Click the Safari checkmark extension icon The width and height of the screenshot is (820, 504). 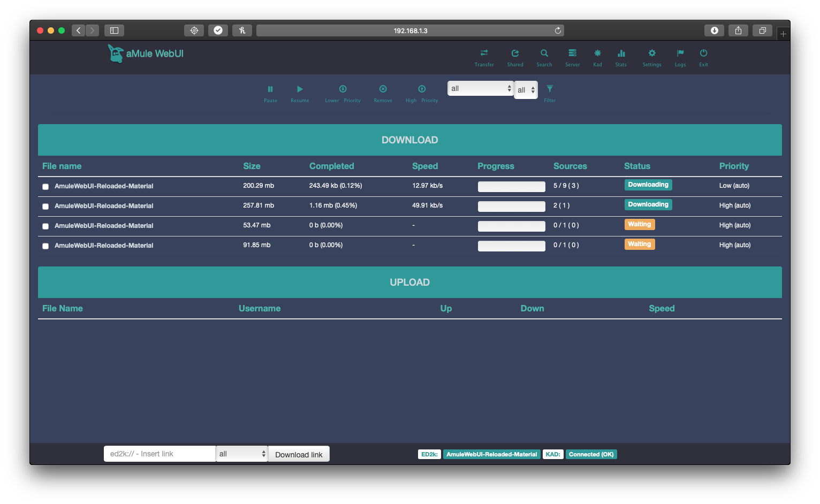(x=218, y=30)
